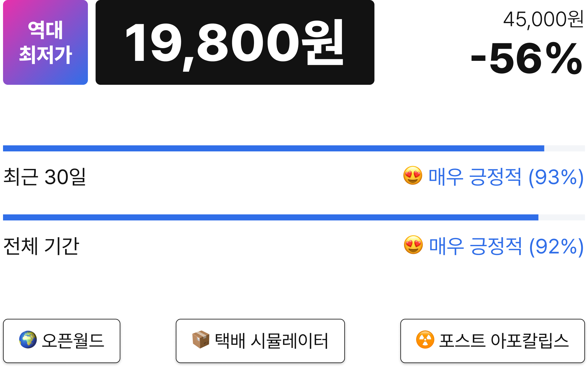
Task: Click the unfilled end of 전체 기간 bar
Action: click(562, 217)
